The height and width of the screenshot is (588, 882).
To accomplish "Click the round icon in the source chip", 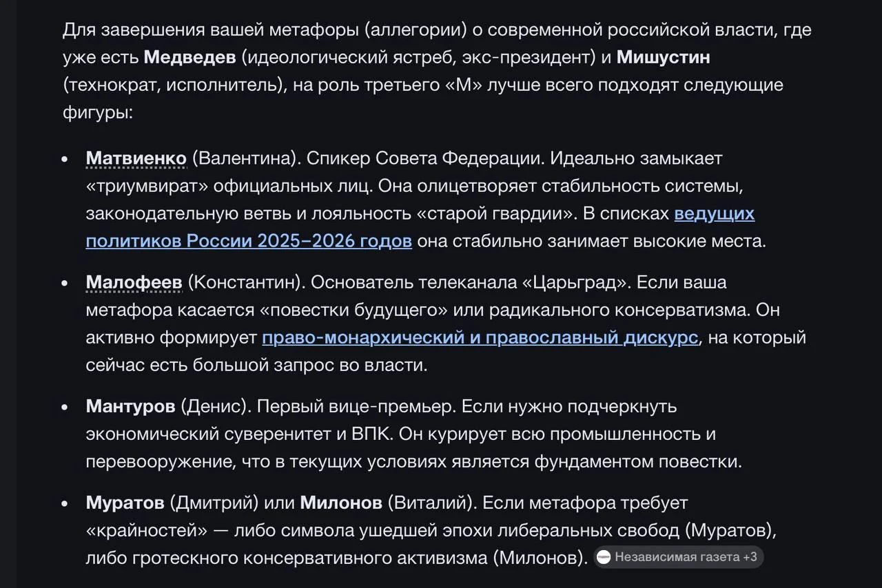I will (604, 557).
